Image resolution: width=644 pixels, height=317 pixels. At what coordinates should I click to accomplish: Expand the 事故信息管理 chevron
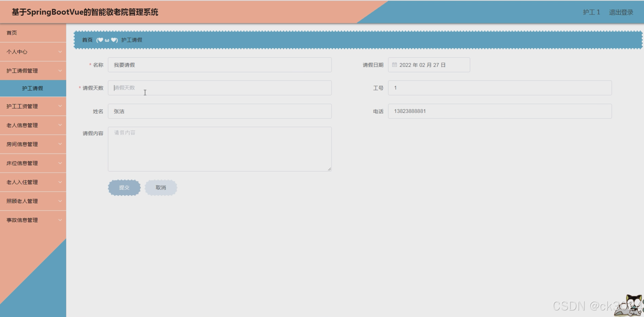(60, 220)
